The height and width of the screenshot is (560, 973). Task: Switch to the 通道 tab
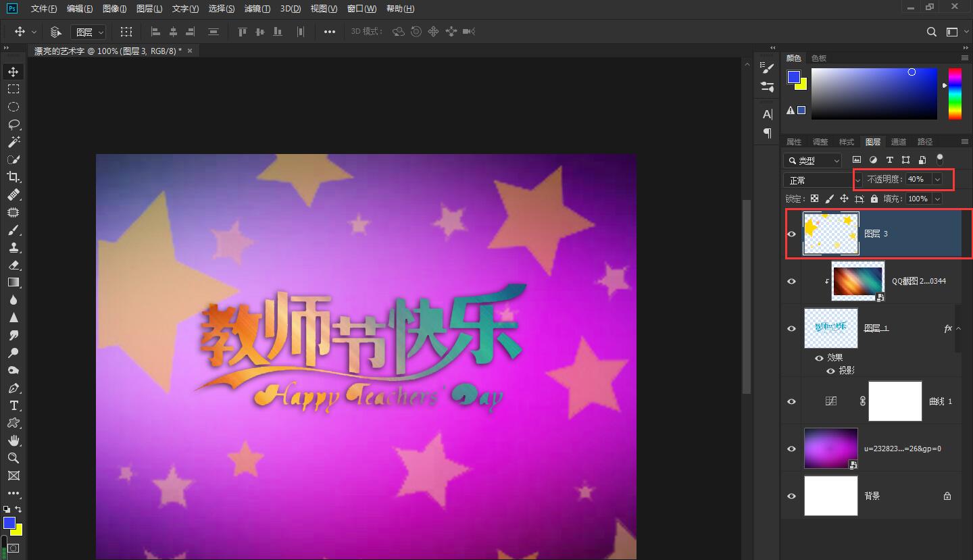tap(899, 141)
